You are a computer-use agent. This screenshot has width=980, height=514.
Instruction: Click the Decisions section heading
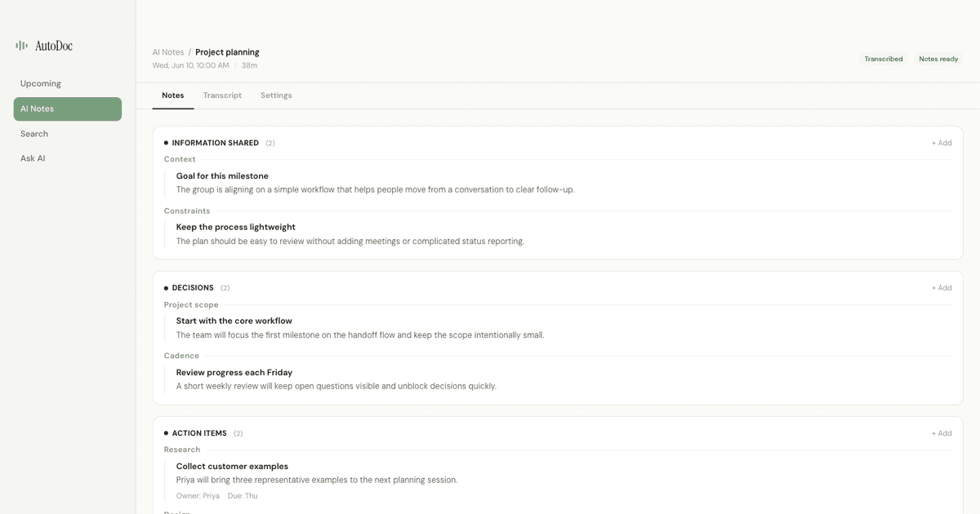(193, 288)
